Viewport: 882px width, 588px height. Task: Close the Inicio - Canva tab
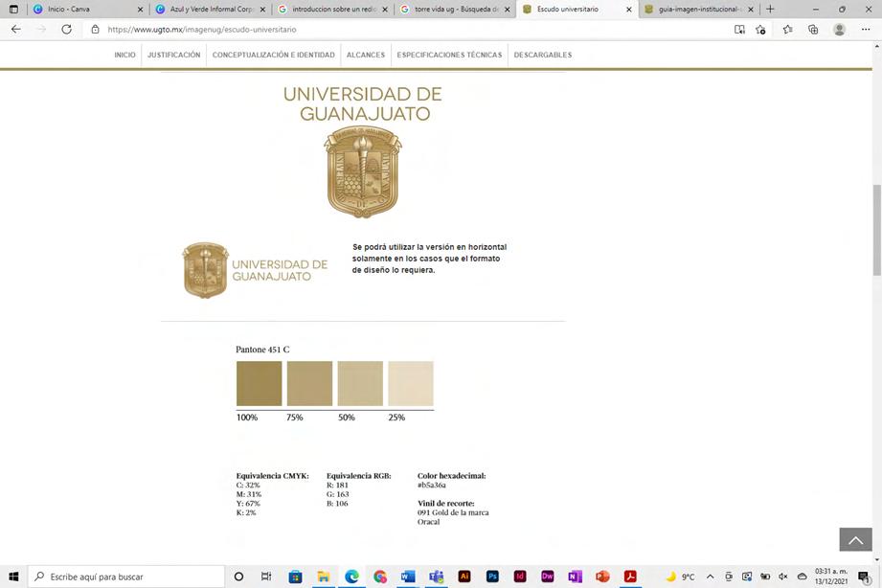point(140,10)
